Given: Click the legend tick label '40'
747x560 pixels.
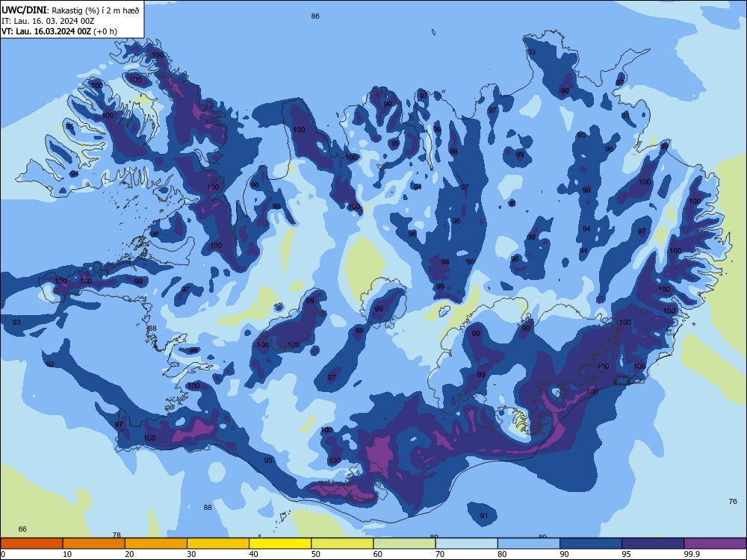Looking at the screenshot, I should coord(253,554).
